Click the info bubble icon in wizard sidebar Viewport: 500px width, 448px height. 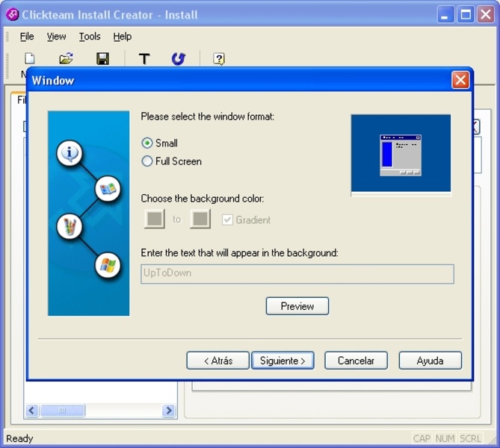[x=70, y=154]
